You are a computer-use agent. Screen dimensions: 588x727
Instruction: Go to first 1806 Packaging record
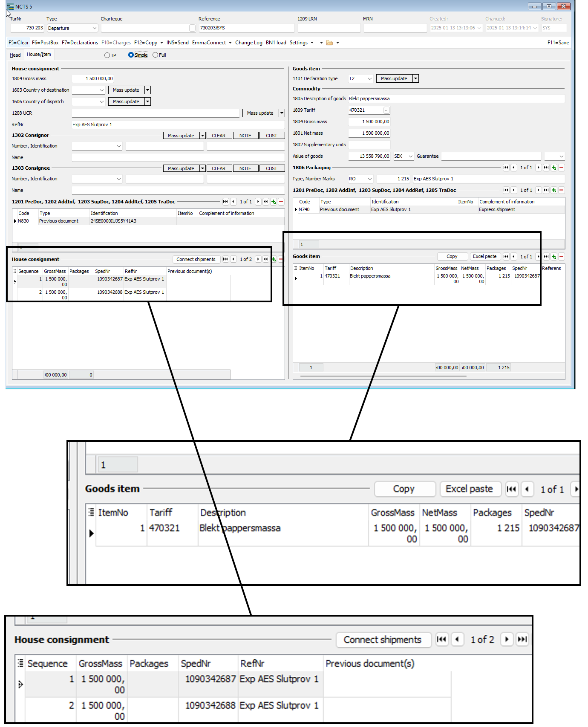(x=506, y=168)
